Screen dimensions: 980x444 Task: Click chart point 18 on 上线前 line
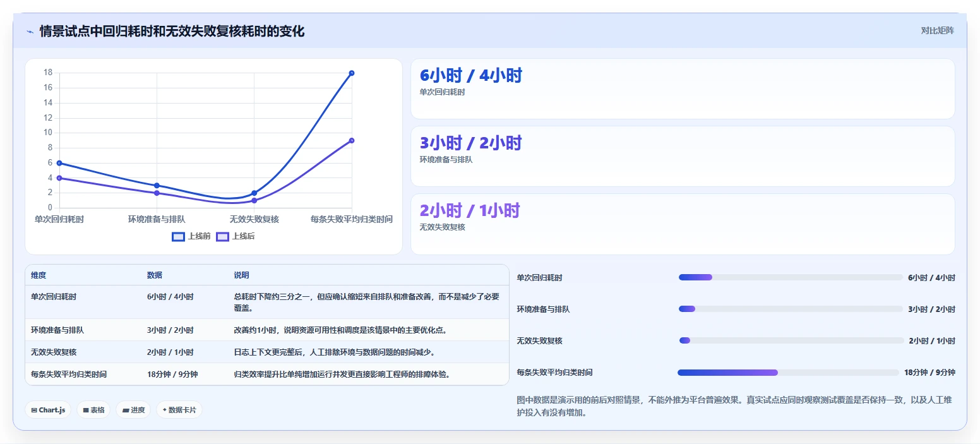[x=352, y=73]
